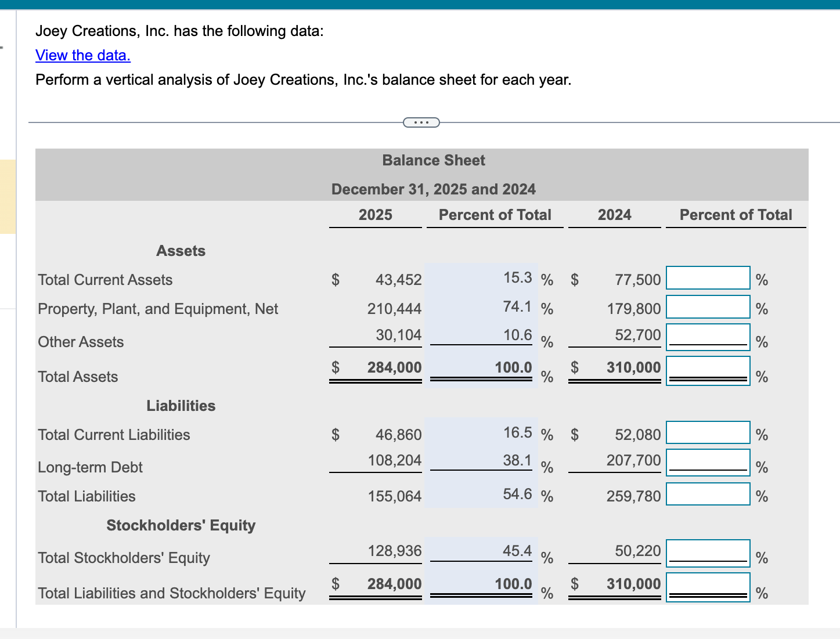This screenshot has height=639, width=840.
Task: Click the 2024 percent box for Property, Plant, and Equipment
Action: click(x=708, y=306)
